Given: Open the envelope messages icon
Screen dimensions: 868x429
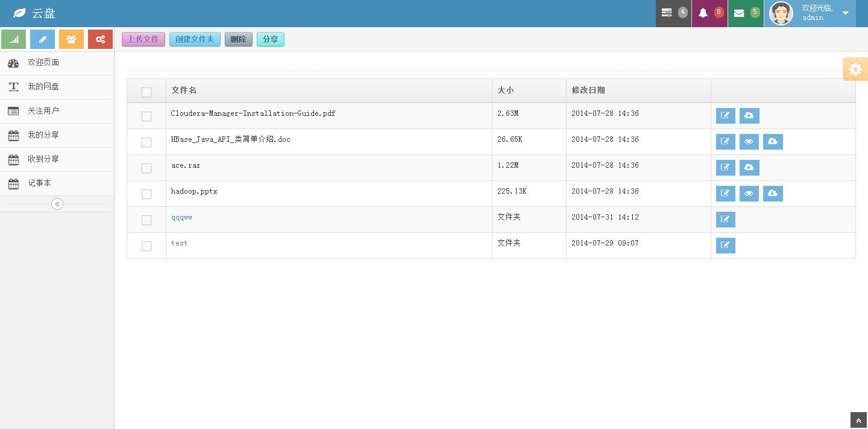Looking at the screenshot, I should point(739,13).
